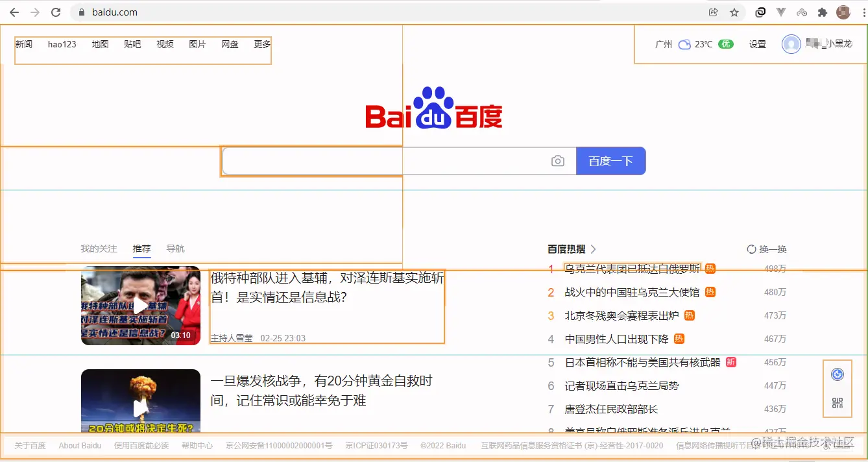Open 网盘 from top navigation
868x462 pixels.
coord(230,44)
